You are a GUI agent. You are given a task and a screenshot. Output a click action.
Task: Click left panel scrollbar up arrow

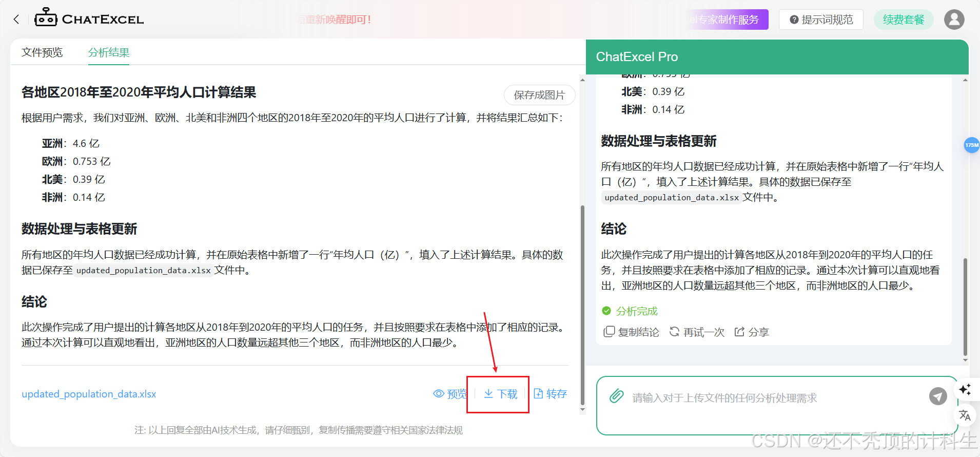point(582,80)
